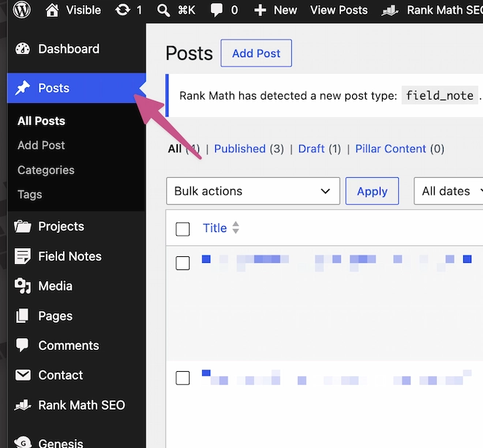Open the Contact menu

[x=76, y=375]
